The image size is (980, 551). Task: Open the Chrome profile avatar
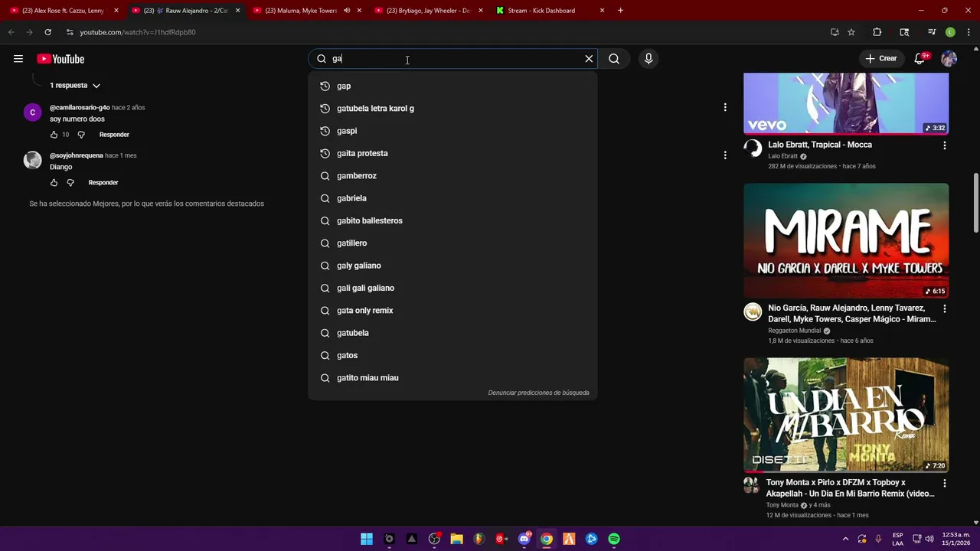[950, 32]
